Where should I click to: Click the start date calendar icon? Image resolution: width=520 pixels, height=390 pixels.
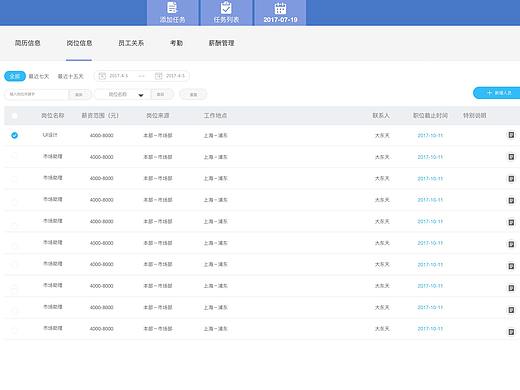tap(102, 76)
